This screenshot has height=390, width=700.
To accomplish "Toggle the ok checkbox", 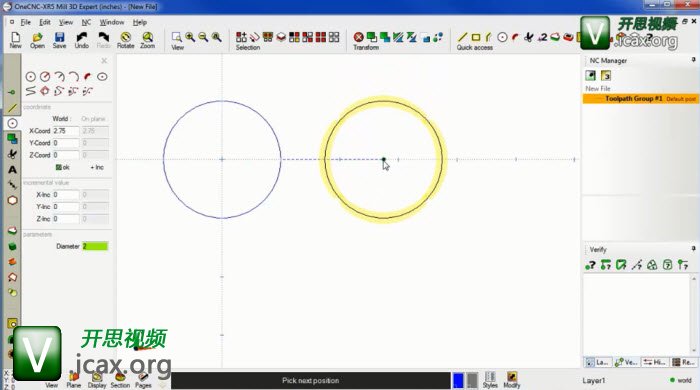I will pos(58,167).
